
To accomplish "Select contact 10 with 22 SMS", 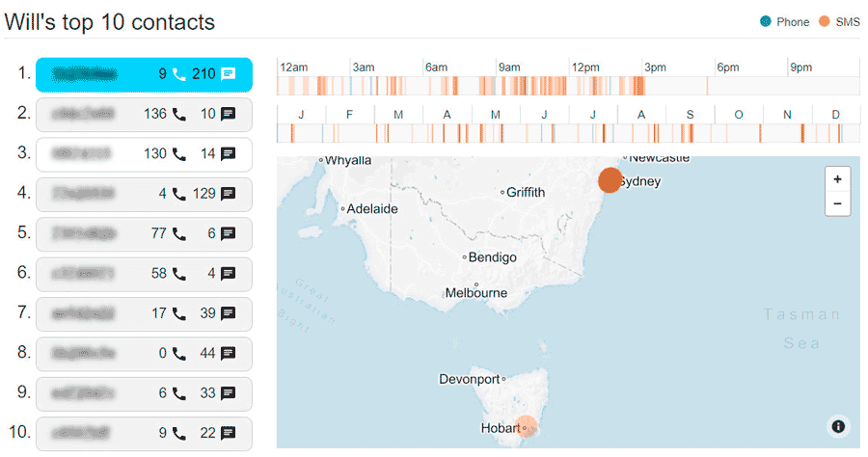I will pyautogui.click(x=144, y=433).
